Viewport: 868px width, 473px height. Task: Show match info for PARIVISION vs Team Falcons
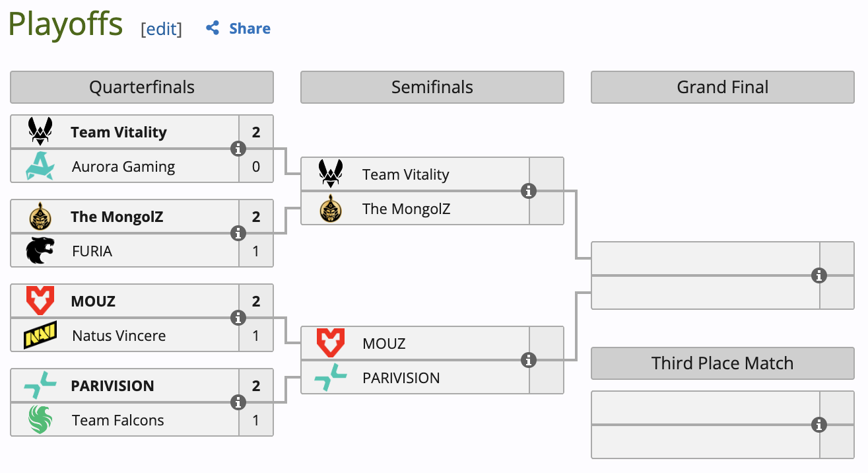click(x=238, y=402)
